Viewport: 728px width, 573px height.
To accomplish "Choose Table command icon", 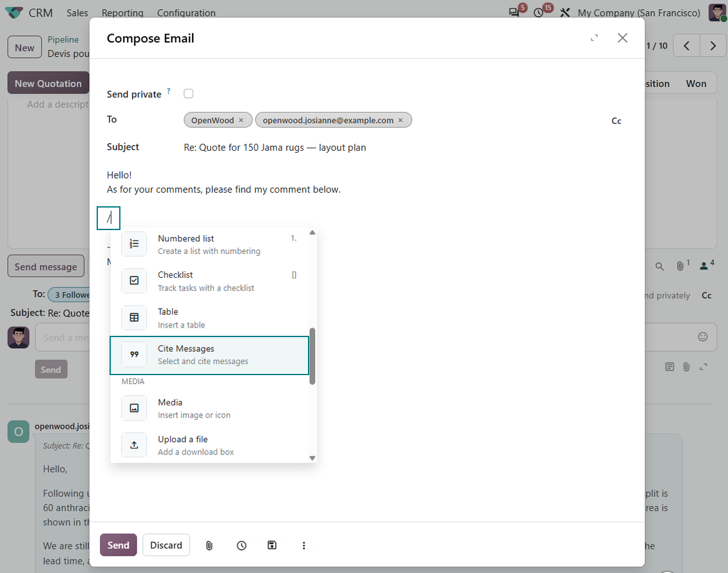I will pyautogui.click(x=134, y=318).
